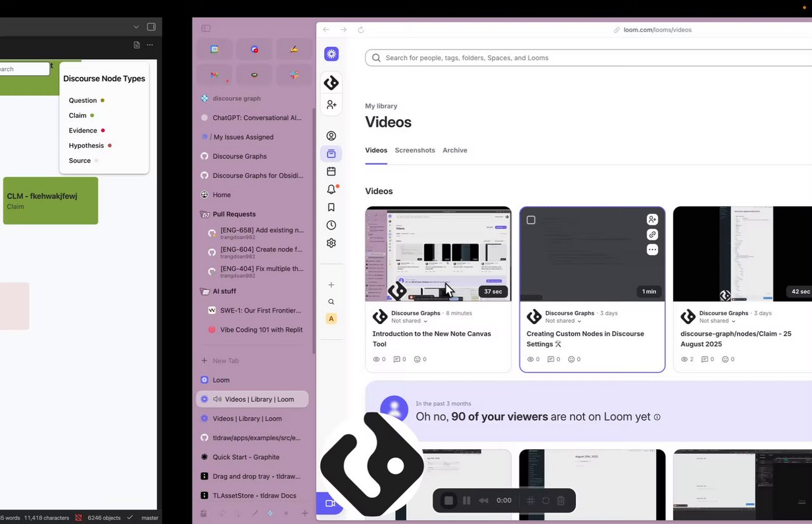812x524 pixels.
Task: Open the profile icon in Loom sidebar
Action: [x=331, y=136]
